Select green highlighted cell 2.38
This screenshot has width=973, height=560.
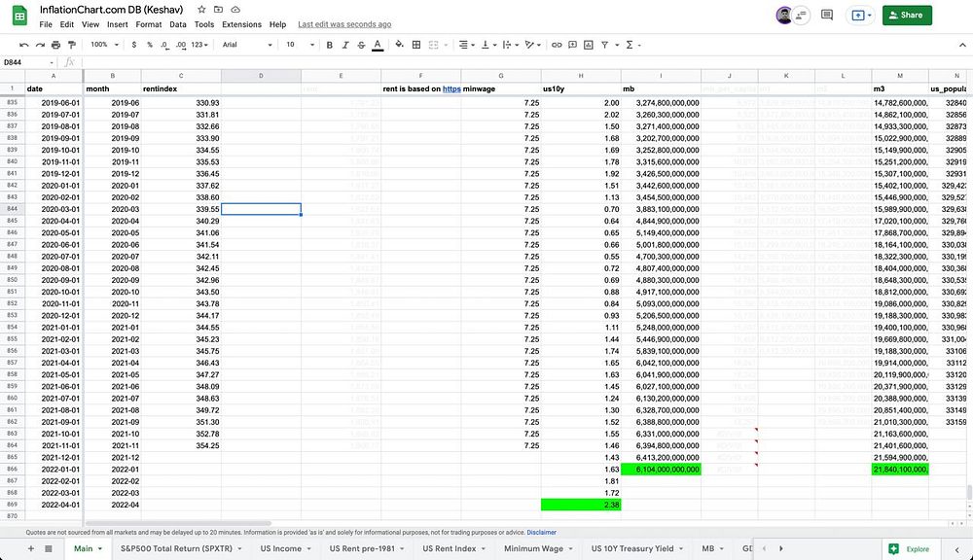coord(581,505)
